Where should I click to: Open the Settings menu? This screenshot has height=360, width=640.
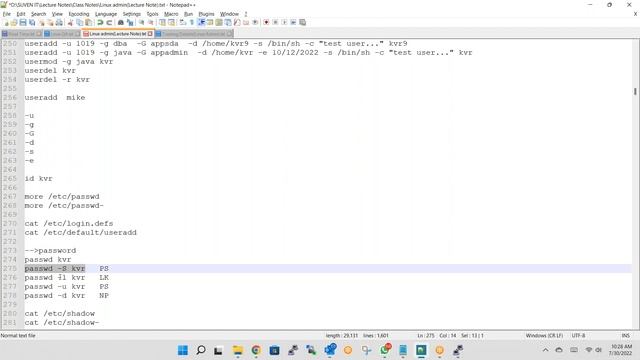(x=131, y=14)
